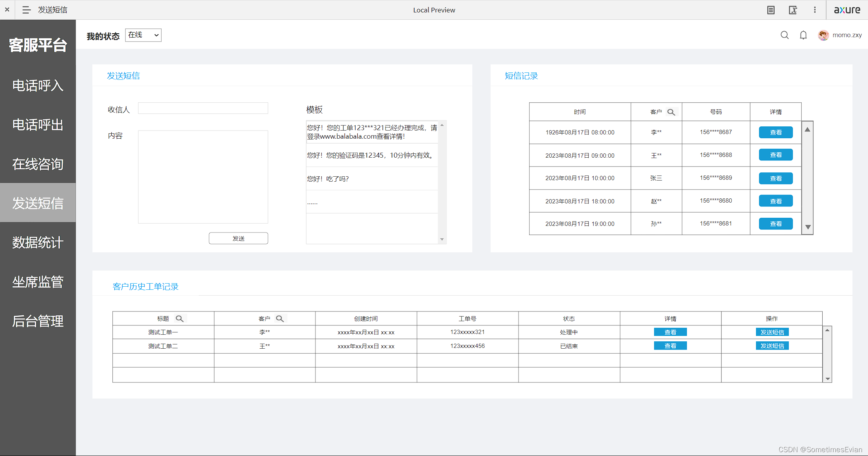Image resolution: width=868 pixels, height=456 pixels.
Task: Open 电话呼入 in sidebar menu
Action: [38, 86]
